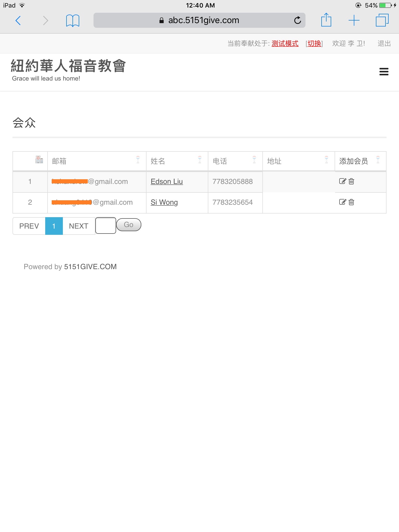This screenshot has height=532, width=399.
Task: Click 退出 to log out
Action: pyautogui.click(x=384, y=43)
